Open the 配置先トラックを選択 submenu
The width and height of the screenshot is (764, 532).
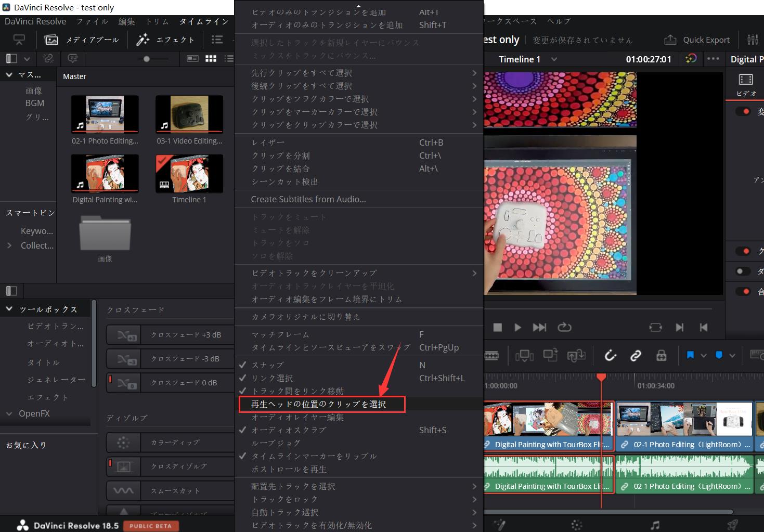point(359,486)
